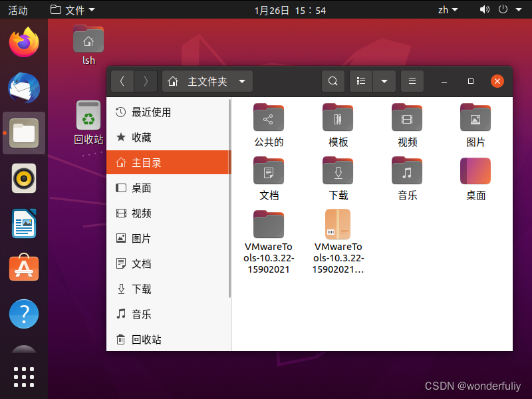Launch LibreOffice Writer from the dock

[x=24, y=223]
